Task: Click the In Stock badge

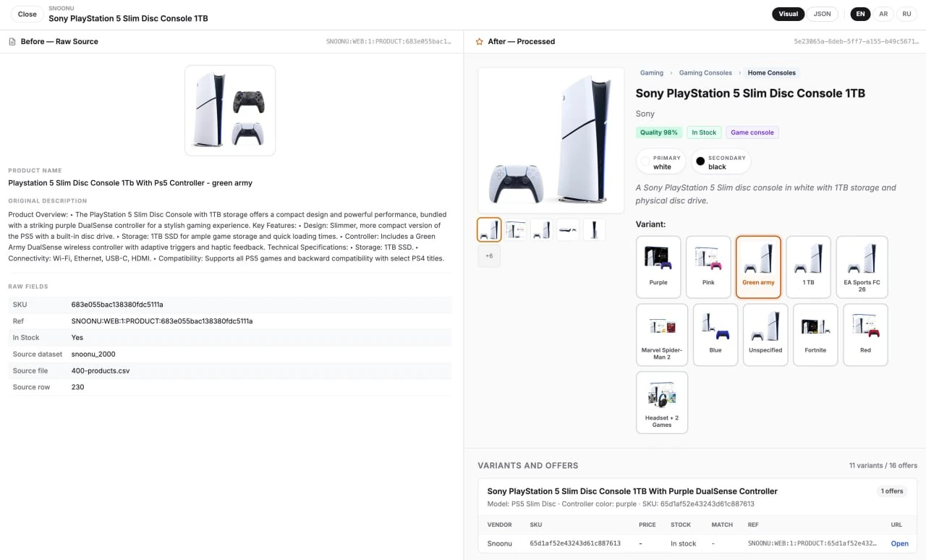Action: 704,132
